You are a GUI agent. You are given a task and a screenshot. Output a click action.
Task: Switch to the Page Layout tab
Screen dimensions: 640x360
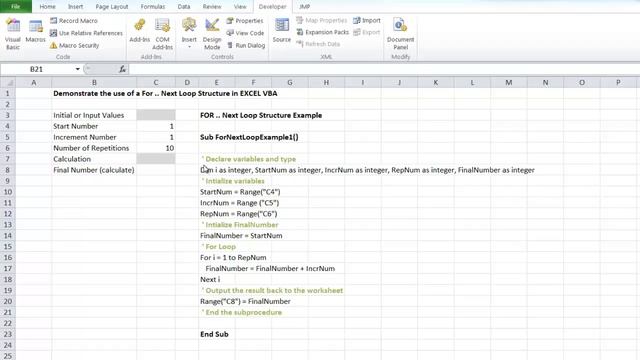point(112,7)
